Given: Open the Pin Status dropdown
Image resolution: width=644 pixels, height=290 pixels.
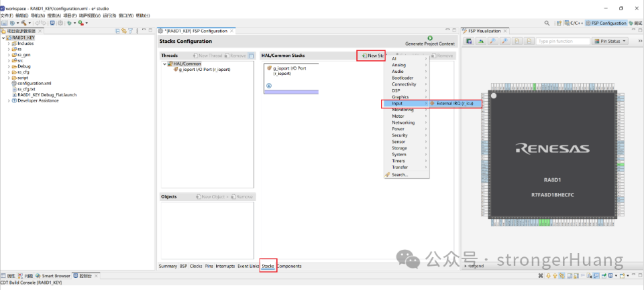Looking at the screenshot, I should pyautogui.click(x=610, y=41).
